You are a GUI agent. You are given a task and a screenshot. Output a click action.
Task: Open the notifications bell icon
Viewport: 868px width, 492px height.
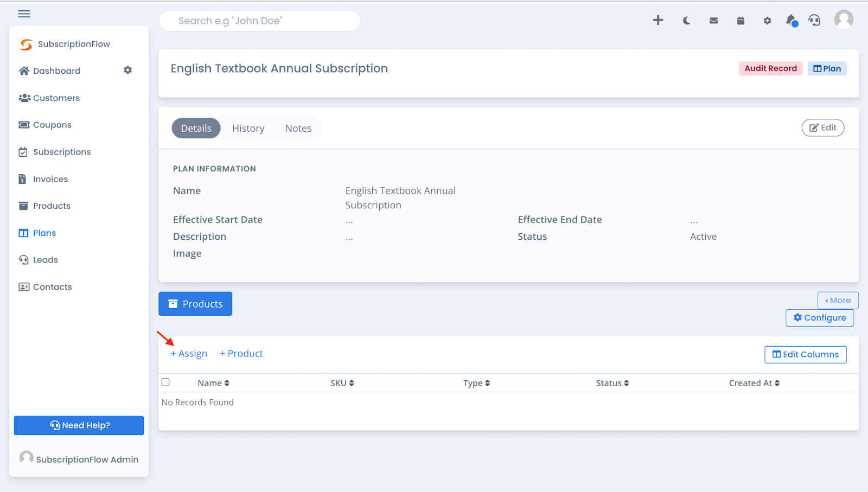pyautogui.click(x=792, y=21)
